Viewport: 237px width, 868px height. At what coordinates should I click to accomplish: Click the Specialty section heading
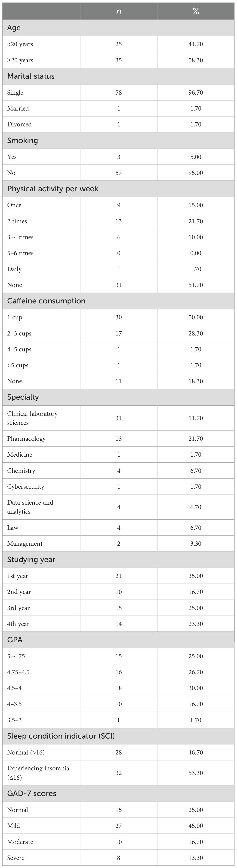coord(23,397)
